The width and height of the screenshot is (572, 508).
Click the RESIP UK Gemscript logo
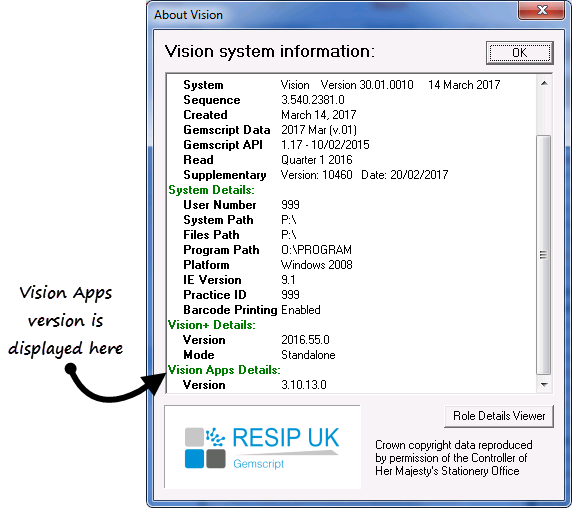pyautogui.click(x=262, y=447)
